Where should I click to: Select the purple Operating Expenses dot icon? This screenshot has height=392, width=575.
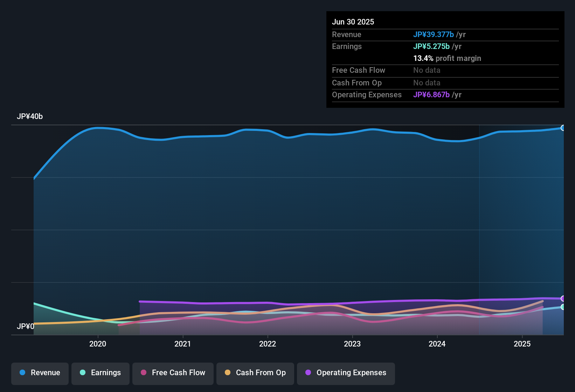tap(307, 373)
